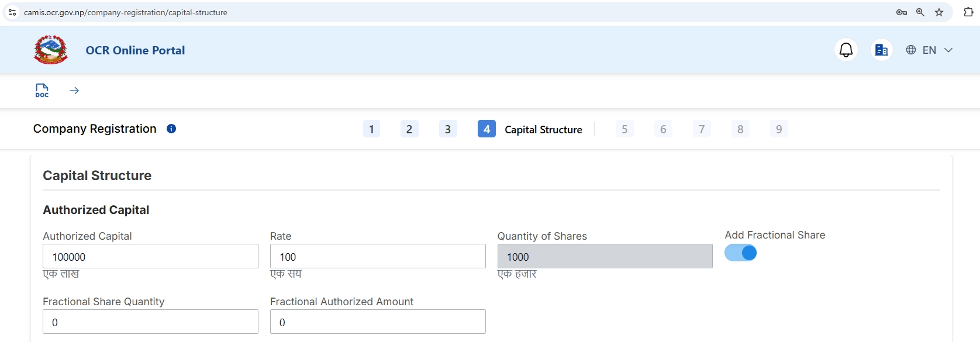Click the info icon beside Company Registration

(171, 129)
